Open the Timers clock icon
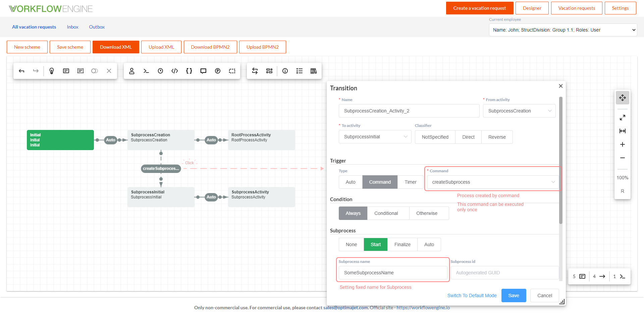Viewport: 644px width, 319px height. (160, 71)
